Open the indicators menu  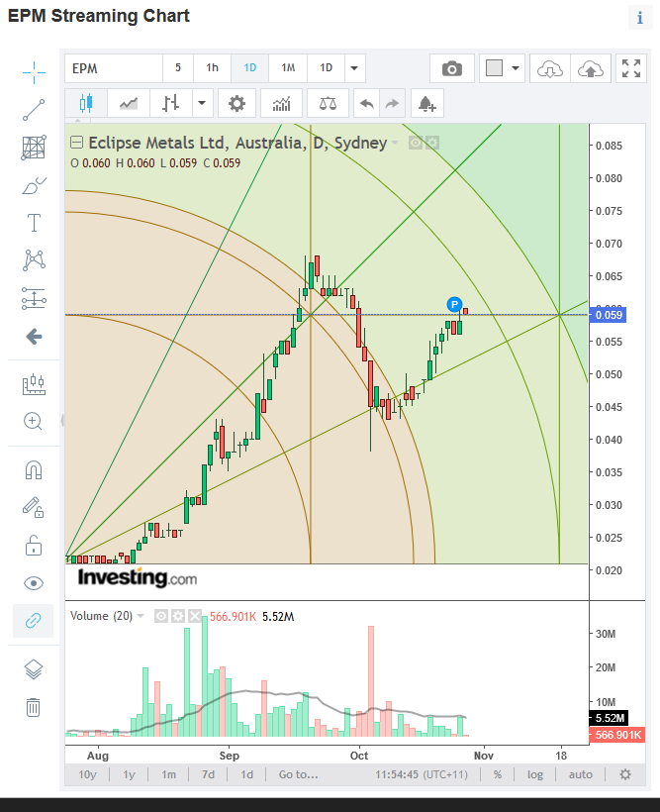click(282, 103)
